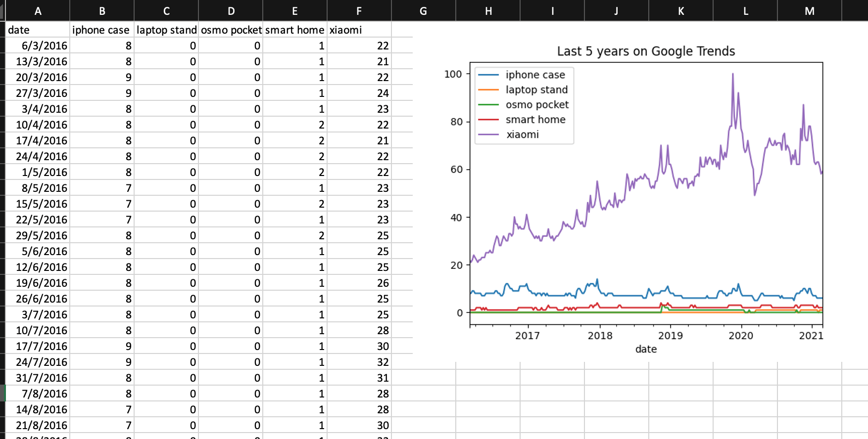The image size is (868, 439).
Task: Select the date cell 26/6/2016
Action: click(38, 299)
